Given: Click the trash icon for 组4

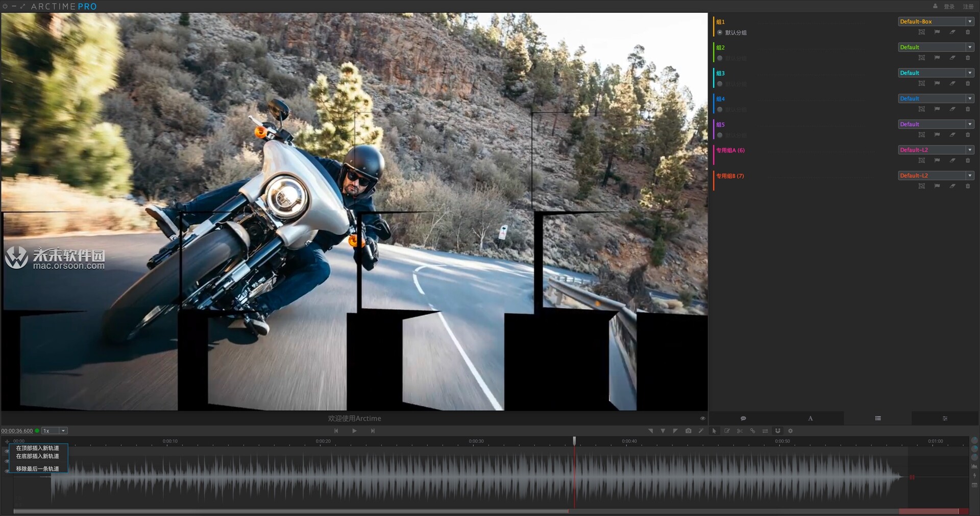Looking at the screenshot, I should click(x=968, y=109).
